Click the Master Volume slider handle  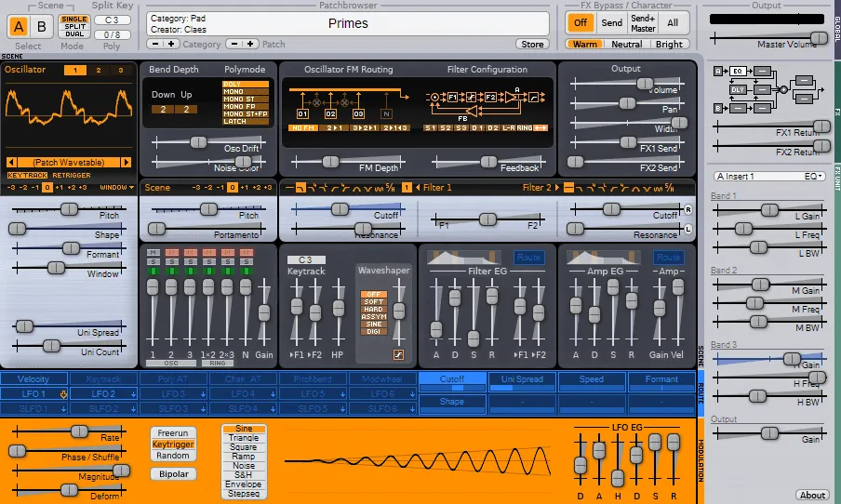click(818, 37)
